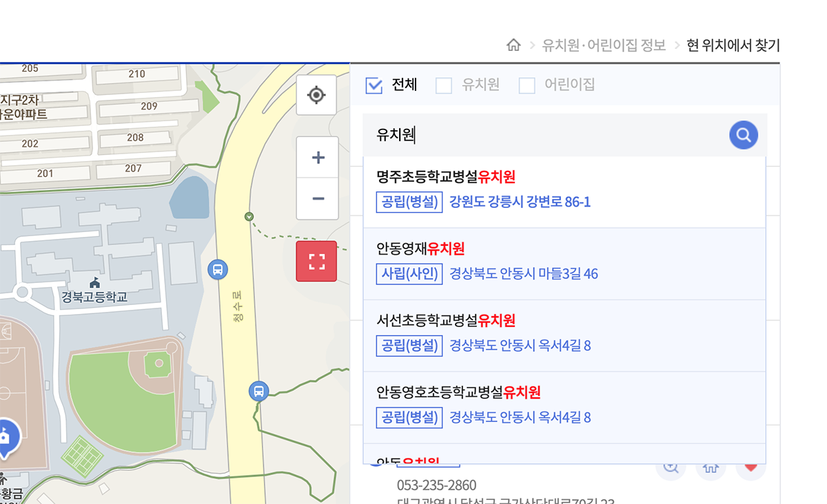This screenshot has height=504, width=827.
Task: Click the green trail marker on the road
Action: point(249,217)
